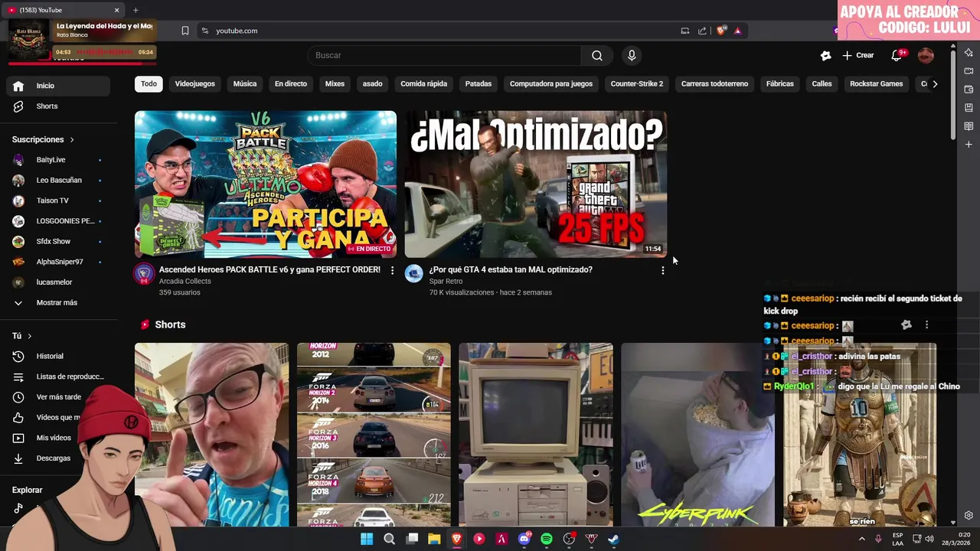Viewport: 980px width, 551px height.
Task: Open Leo AI sidebar sparkle icon
Action: 969,53
